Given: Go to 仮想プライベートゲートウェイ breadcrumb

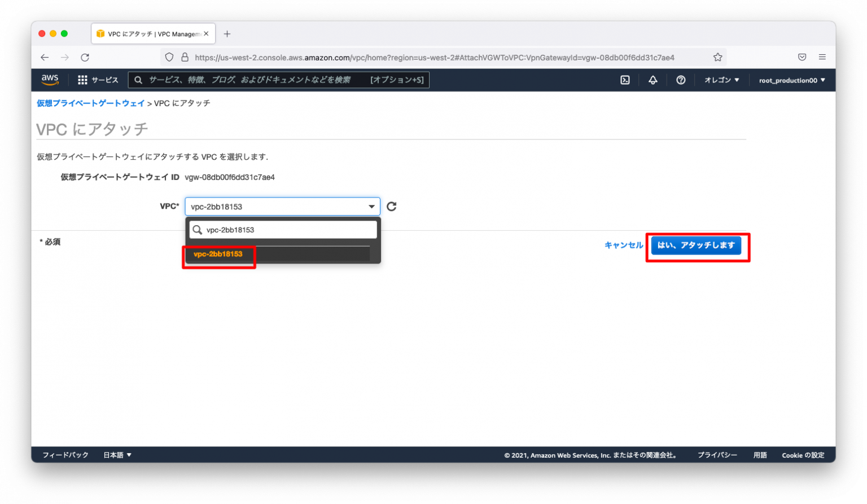Looking at the screenshot, I should [91, 103].
